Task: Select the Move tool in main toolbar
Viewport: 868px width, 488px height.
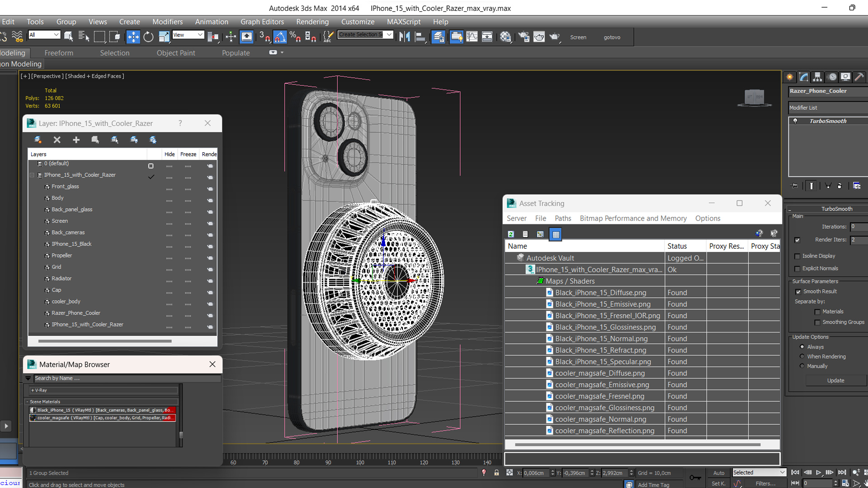Action: (x=133, y=37)
